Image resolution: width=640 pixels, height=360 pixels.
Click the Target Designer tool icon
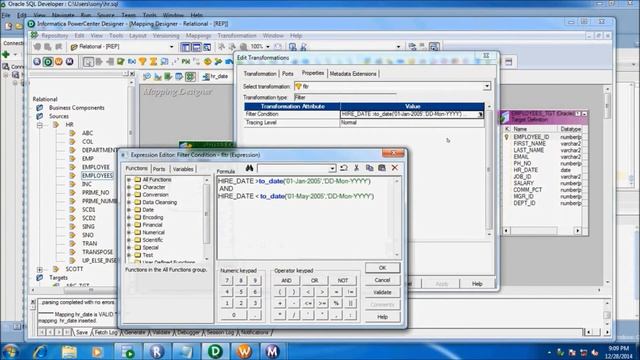click(158, 76)
